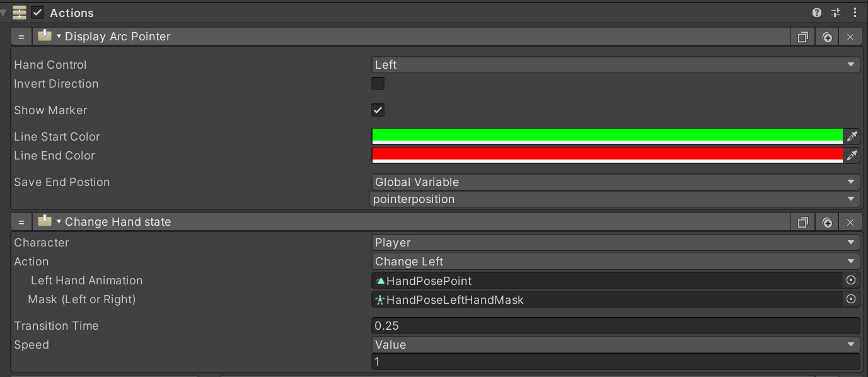
Task: Collapse the Change Hand state action header
Action: pyautogui.click(x=59, y=222)
